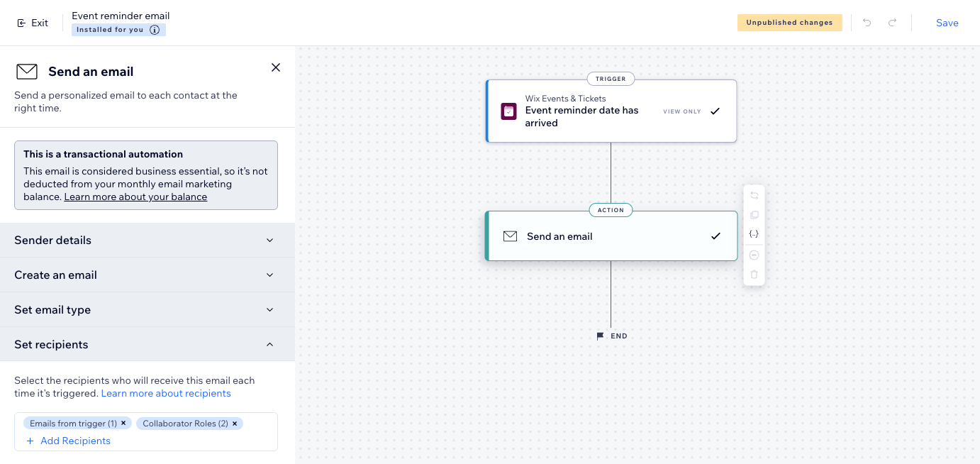Viewport: 980px width, 464px height.
Task: Select the Event reminder trigger node
Action: [x=611, y=111]
